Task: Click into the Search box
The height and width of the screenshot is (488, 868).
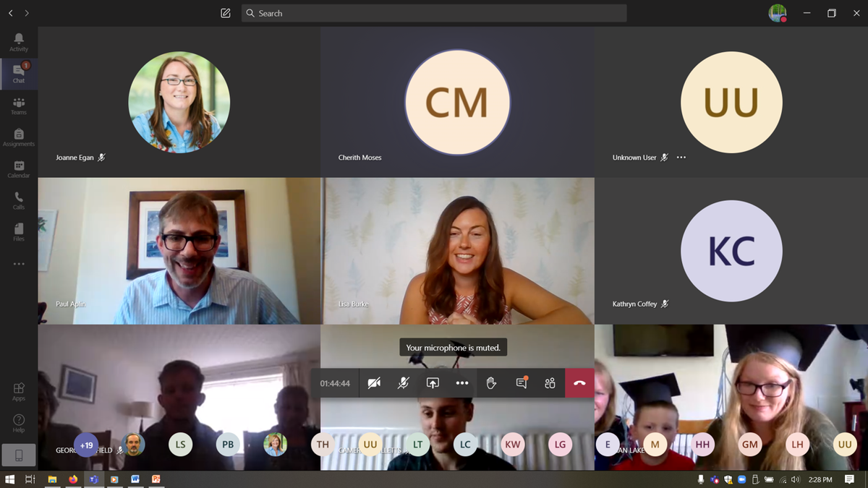Action: pyautogui.click(x=433, y=13)
